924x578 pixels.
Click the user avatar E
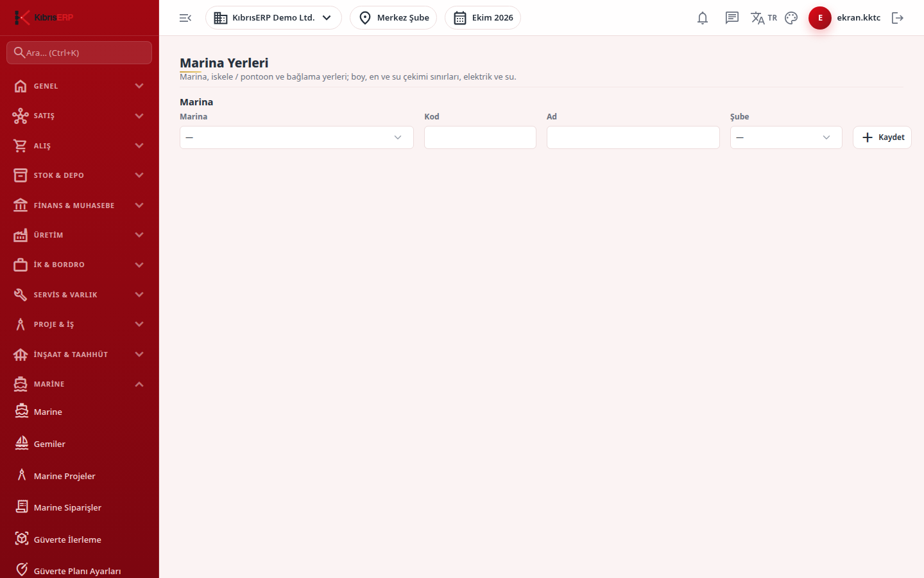[x=820, y=18]
